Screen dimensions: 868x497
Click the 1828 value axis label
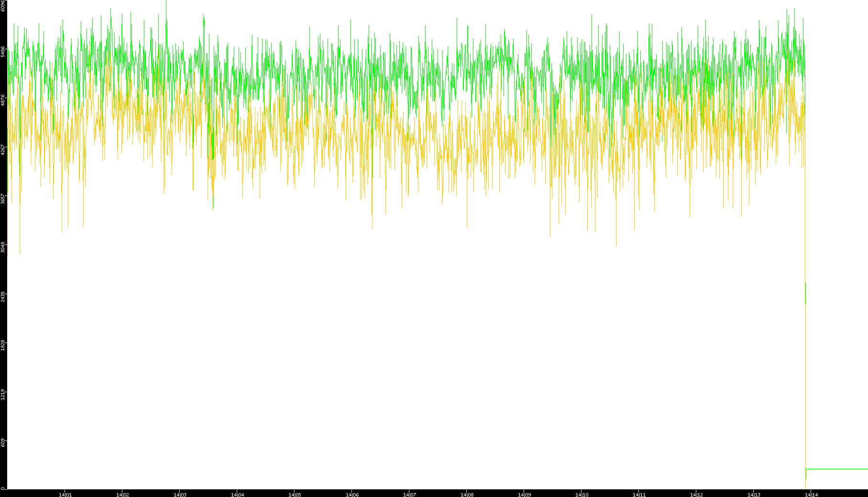pos(3,345)
